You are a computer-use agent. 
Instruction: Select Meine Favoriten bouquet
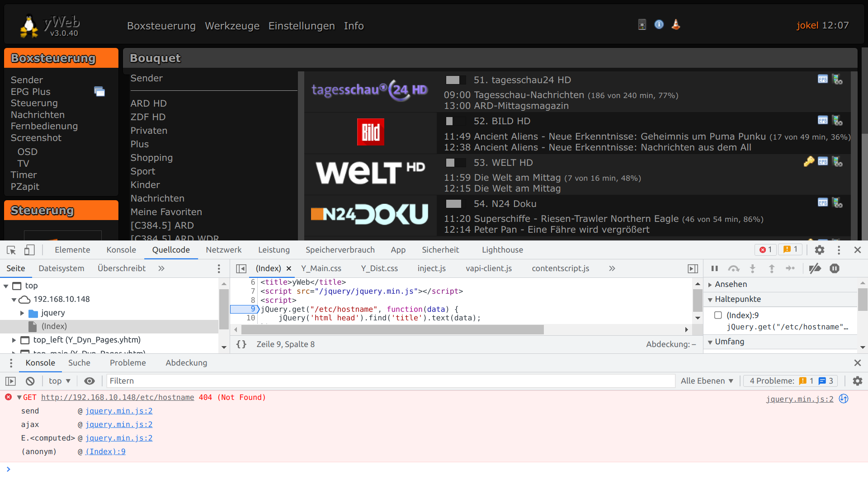[x=166, y=212]
